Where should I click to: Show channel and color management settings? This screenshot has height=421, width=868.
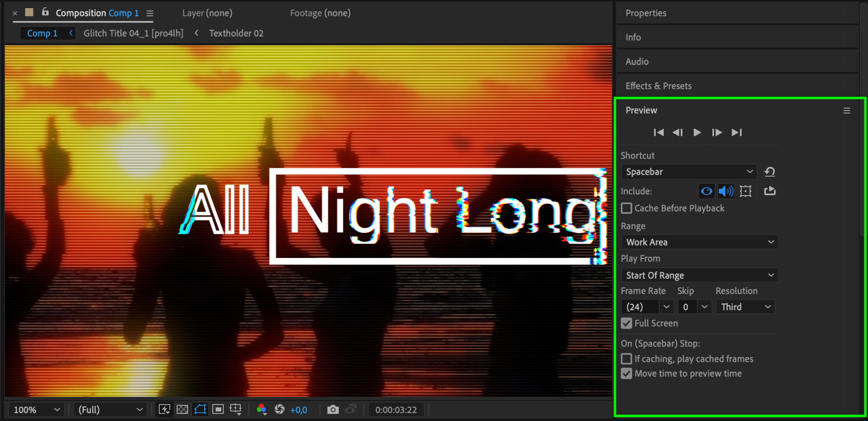pos(262,409)
